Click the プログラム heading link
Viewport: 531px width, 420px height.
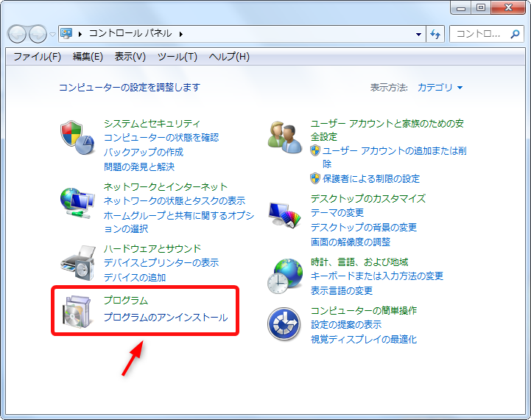click(x=126, y=301)
